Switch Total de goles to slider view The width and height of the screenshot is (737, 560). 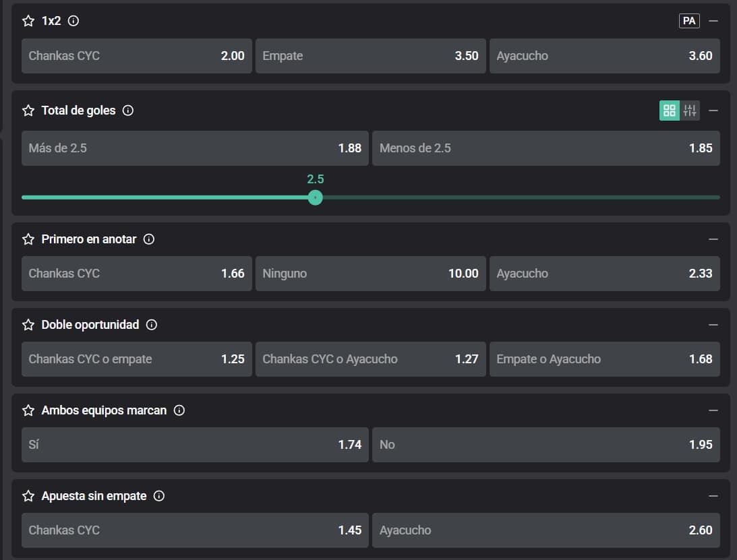pos(690,111)
